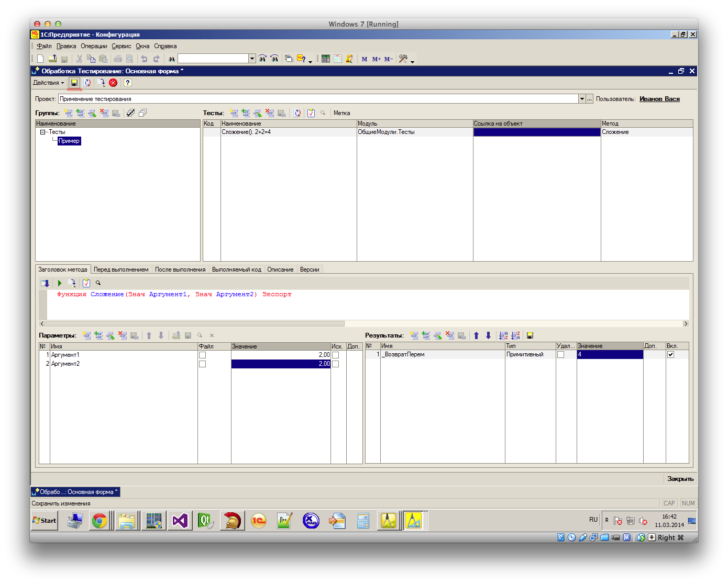Add a new test in the Тесты toolbar
Screen dimensions: 728x584
point(234,113)
